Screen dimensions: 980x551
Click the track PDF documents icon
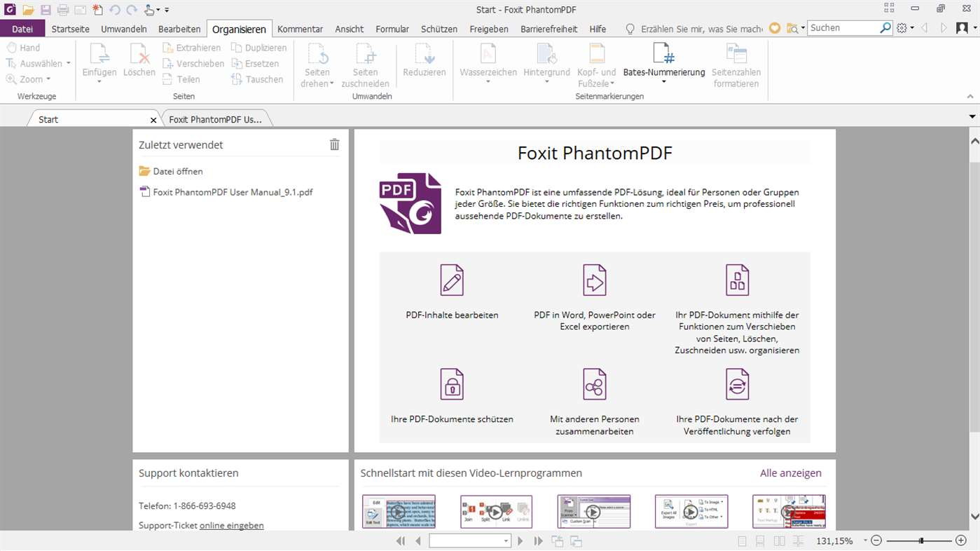(x=738, y=384)
